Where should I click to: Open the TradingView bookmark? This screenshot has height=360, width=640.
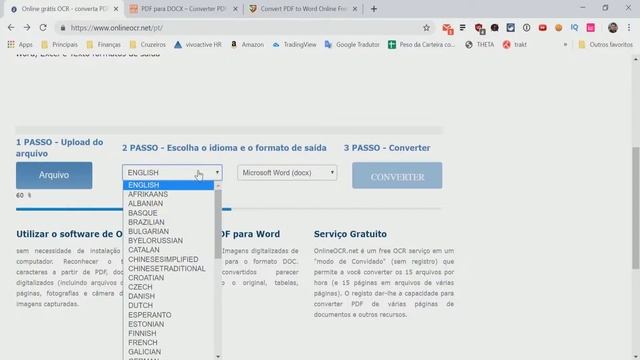(294, 44)
